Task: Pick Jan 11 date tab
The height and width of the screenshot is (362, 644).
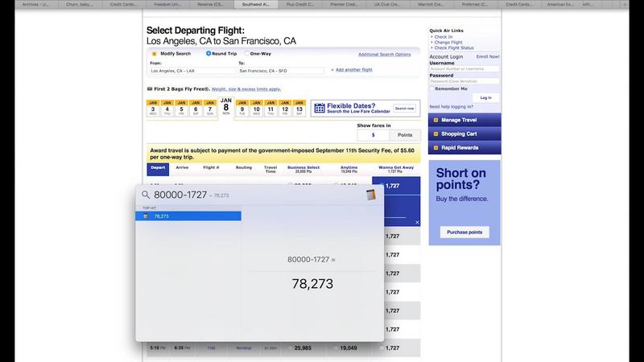Action: pyautogui.click(x=270, y=108)
